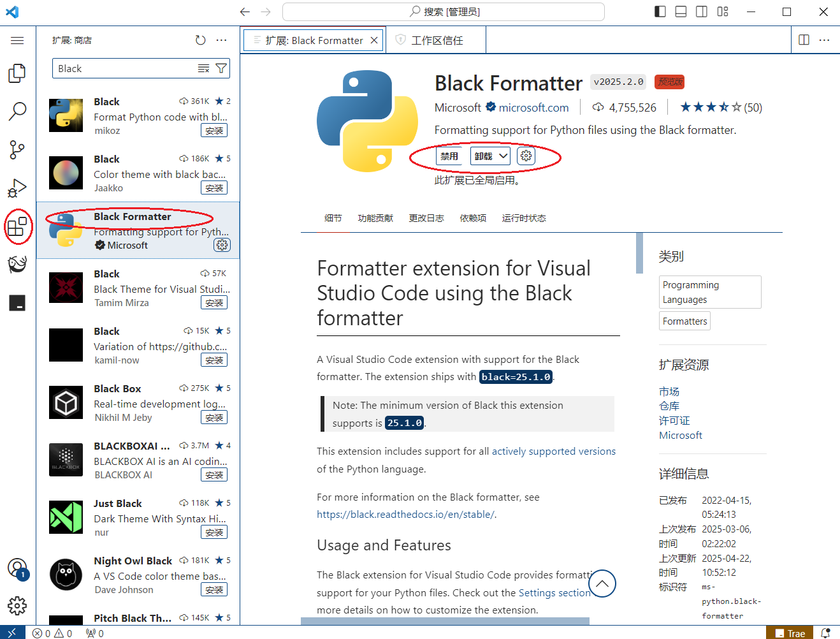Screen dimensions: 840x639
Task: Click the 禁用 button
Action: click(x=449, y=156)
